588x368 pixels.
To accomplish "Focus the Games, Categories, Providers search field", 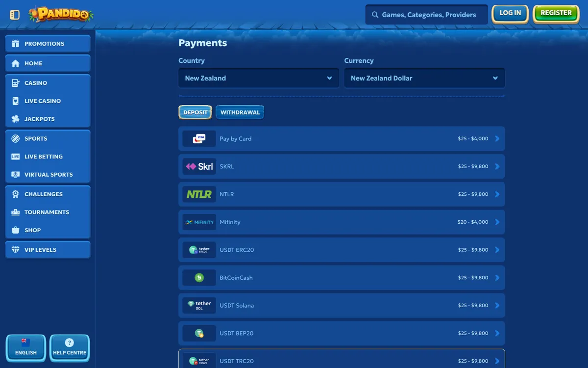I will click(426, 15).
